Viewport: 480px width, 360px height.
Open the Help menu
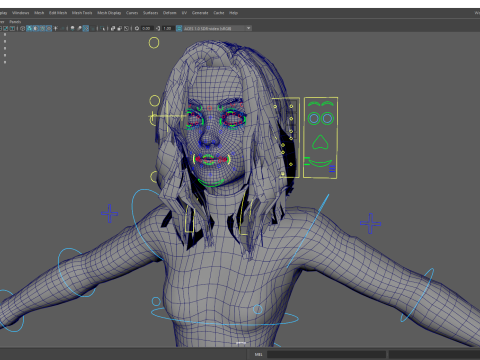tap(233, 13)
